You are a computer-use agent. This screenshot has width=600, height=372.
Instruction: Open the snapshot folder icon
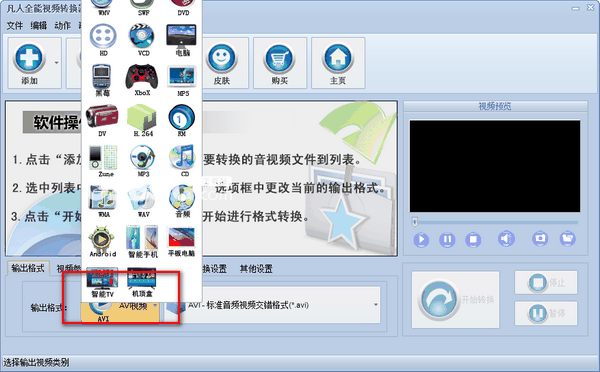(x=567, y=238)
